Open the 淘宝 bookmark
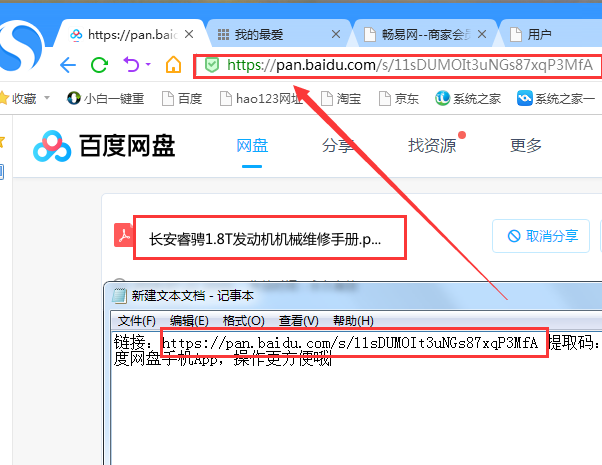 pyautogui.click(x=341, y=99)
